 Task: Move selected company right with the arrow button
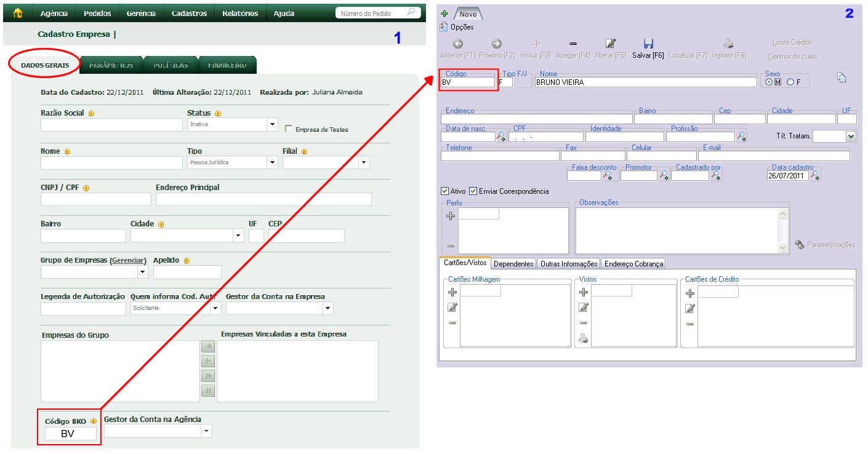[208, 346]
